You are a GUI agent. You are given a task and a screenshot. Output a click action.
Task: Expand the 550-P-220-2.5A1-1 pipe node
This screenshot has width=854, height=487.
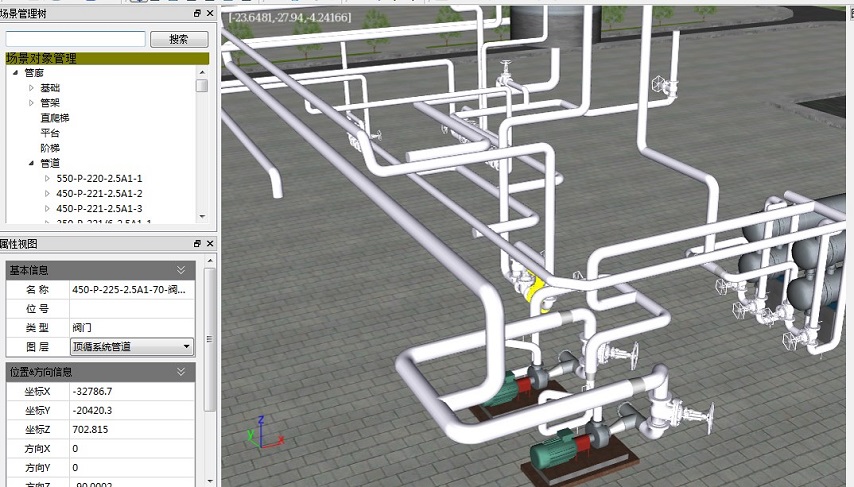click(47, 178)
